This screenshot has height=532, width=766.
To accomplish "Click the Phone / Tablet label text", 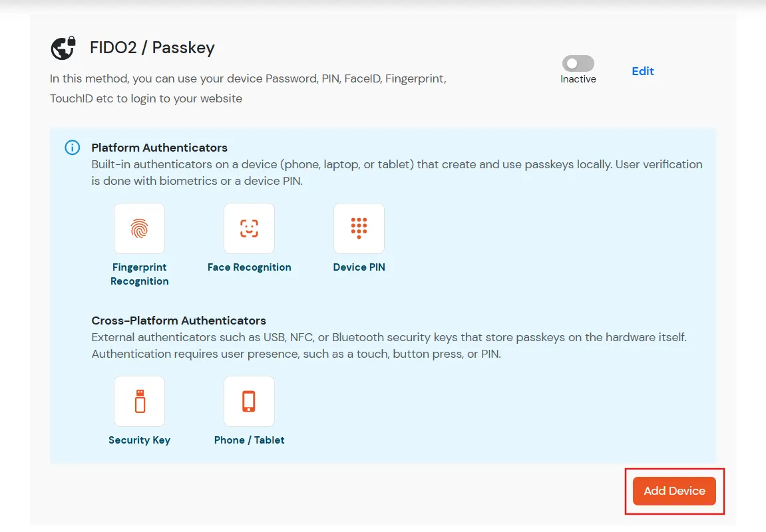I will (x=249, y=440).
